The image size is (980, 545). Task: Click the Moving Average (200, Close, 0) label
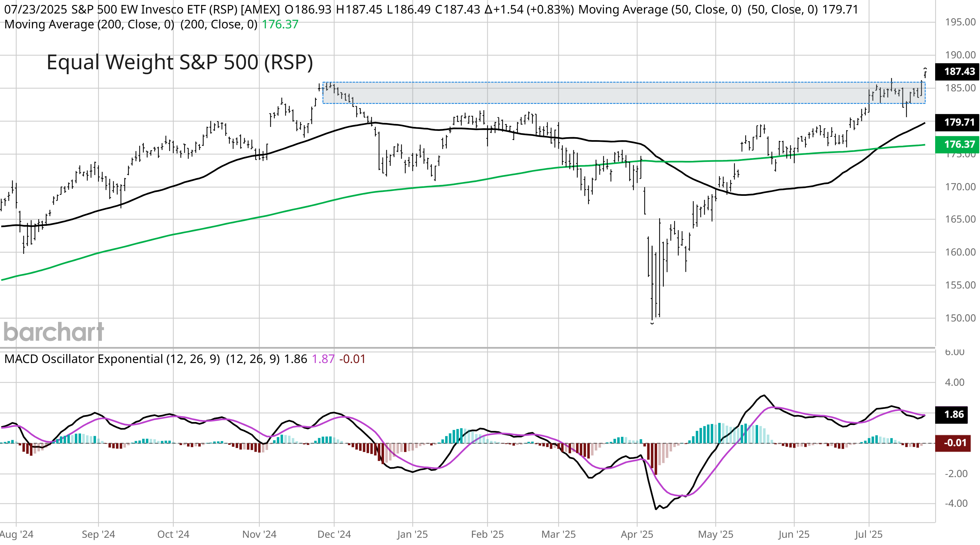pyautogui.click(x=89, y=24)
